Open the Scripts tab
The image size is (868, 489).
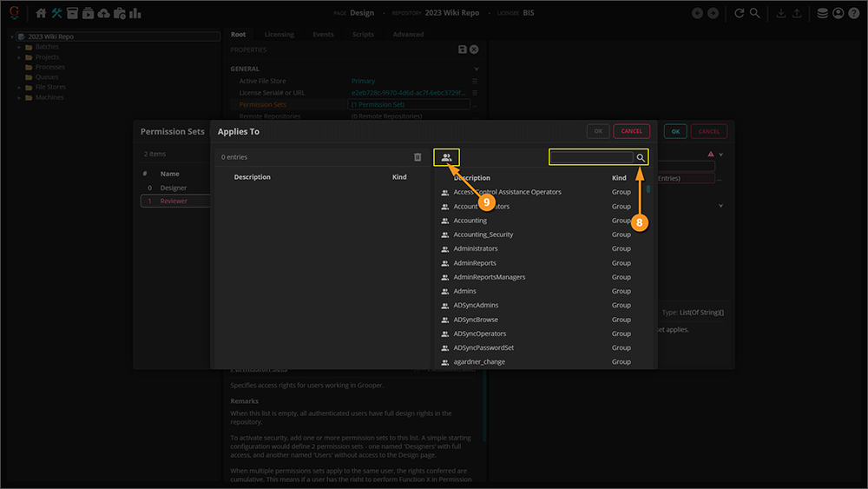(363, 35)
